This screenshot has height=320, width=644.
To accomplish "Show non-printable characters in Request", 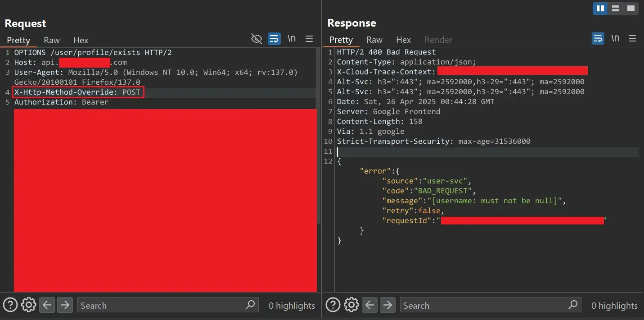I will [292, 39].
